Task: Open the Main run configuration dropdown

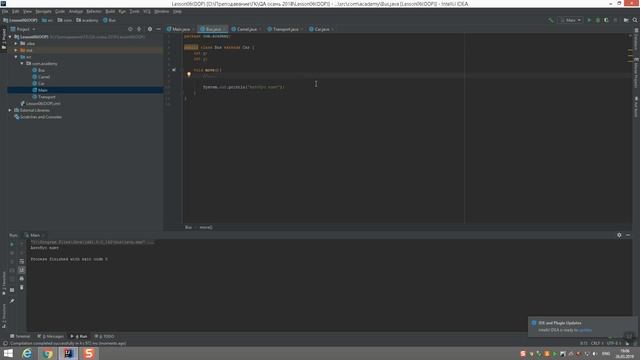Action: point(571,20)
